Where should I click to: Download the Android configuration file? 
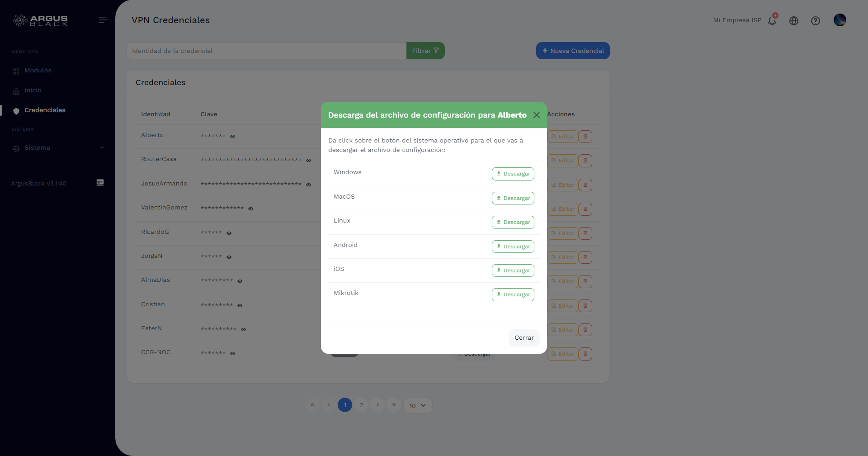coord(513,247)
